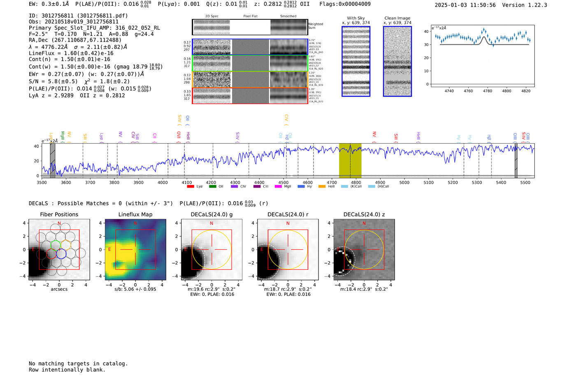Select the orange-bordered 2D spectrum row
Viewport: 576px width, 392px height.
pyautogui.click(x=250, y=79)
